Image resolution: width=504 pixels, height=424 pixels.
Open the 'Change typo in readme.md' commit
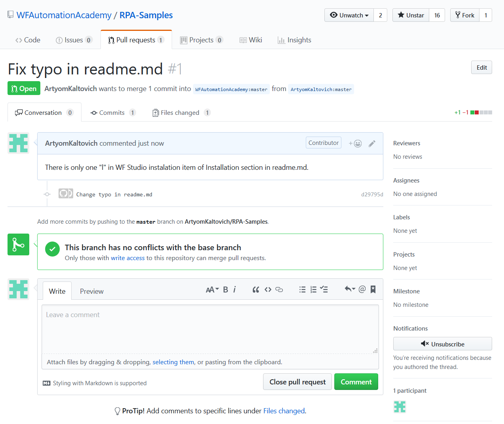click(114, 194)
